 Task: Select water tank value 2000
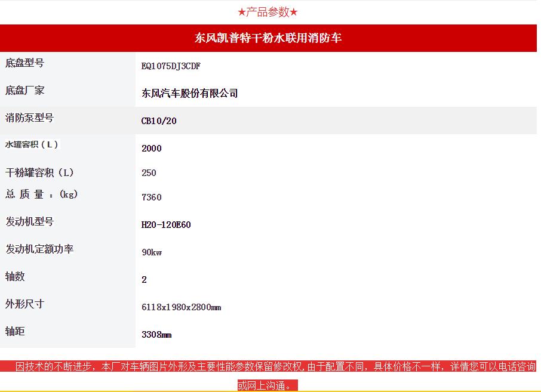152,148
